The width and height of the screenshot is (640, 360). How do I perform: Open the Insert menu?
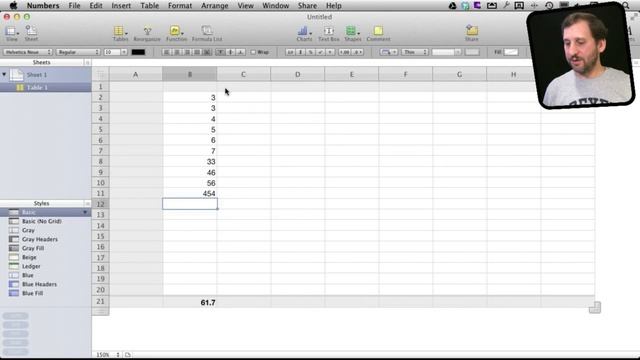121,6
